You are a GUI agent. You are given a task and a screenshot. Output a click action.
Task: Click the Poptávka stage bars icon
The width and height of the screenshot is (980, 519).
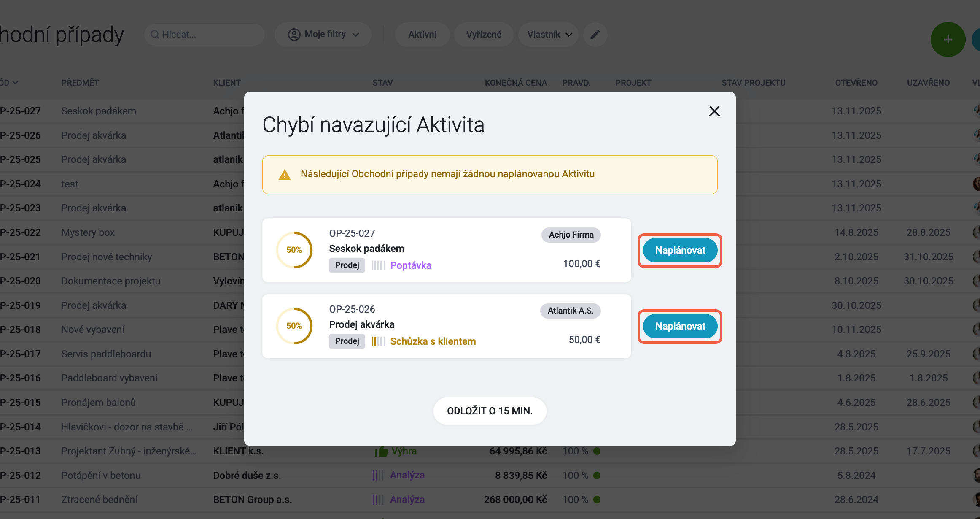click(378, 265)
